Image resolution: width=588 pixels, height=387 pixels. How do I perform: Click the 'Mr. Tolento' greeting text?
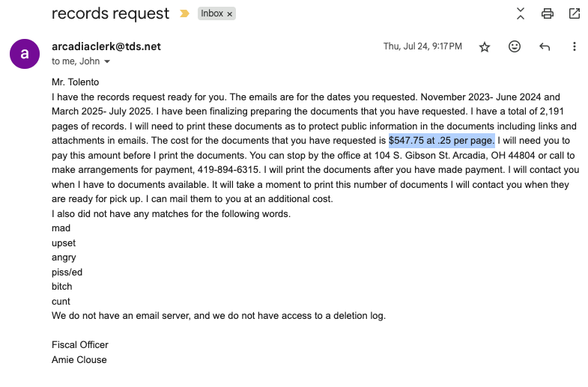[76, 82]
